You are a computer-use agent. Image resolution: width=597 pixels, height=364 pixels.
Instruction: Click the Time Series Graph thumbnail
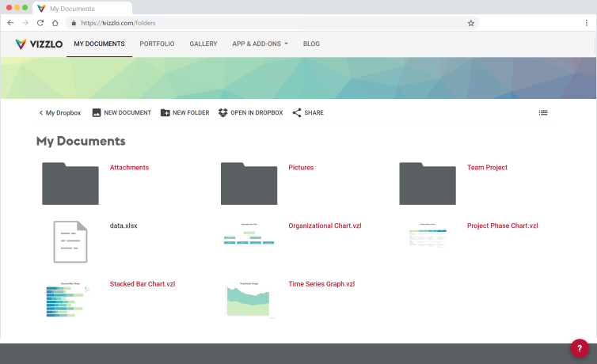249,300
